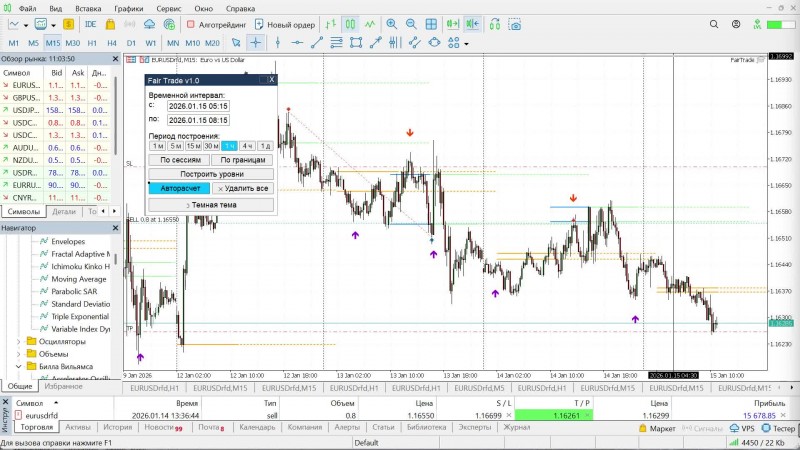Open the Графики menu
This screenshot has width=800, height=450.
coord(127,7)
